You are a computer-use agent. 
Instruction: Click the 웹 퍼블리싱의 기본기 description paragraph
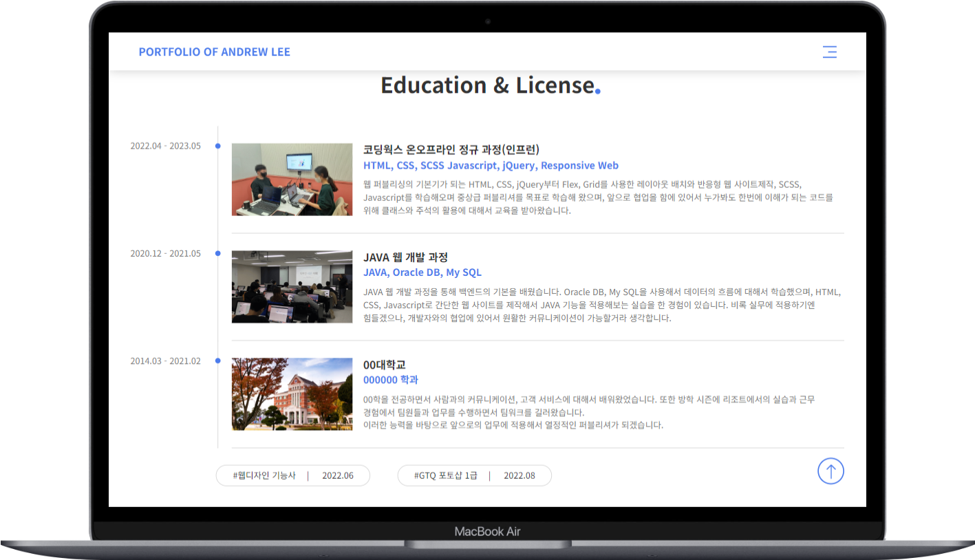point(599,197)
